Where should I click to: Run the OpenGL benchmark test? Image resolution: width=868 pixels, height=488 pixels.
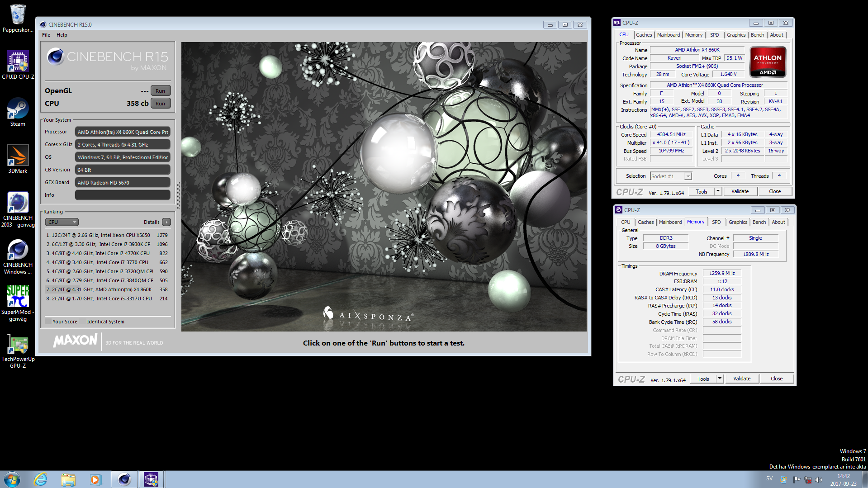point(161,91)
